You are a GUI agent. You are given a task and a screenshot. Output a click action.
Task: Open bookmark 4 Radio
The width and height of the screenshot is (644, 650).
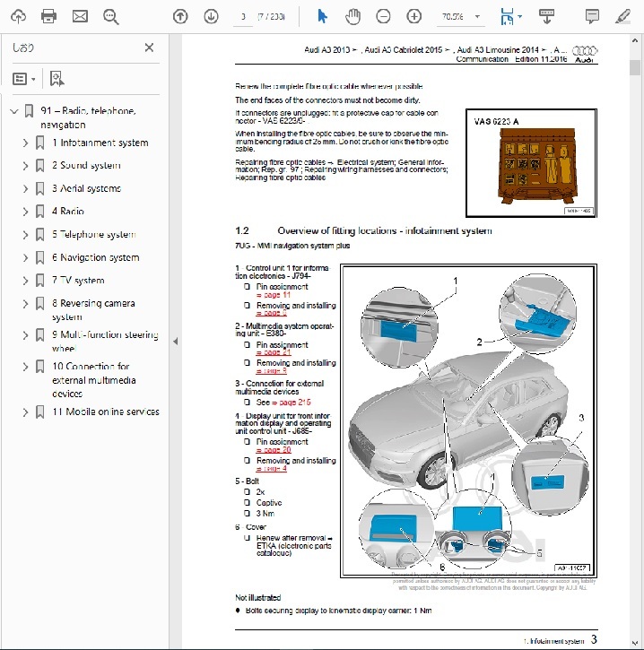click(68, 211)
